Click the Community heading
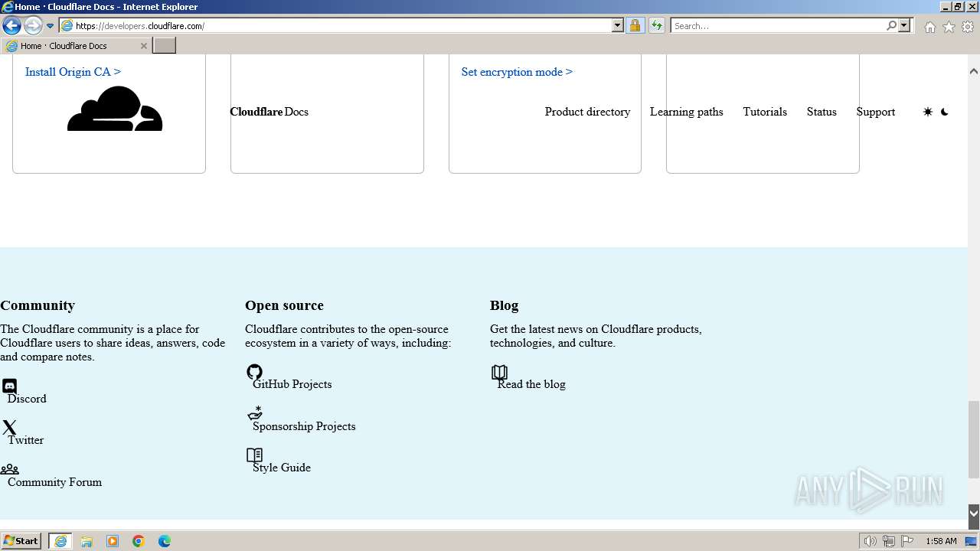This screenshot has width=980, height=551. 38,305
